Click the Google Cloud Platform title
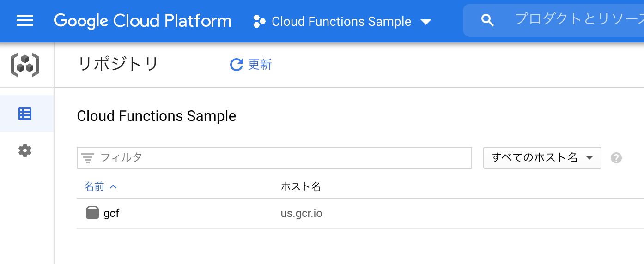Screen dimensions: 644x264 click(x=143, y=21)
